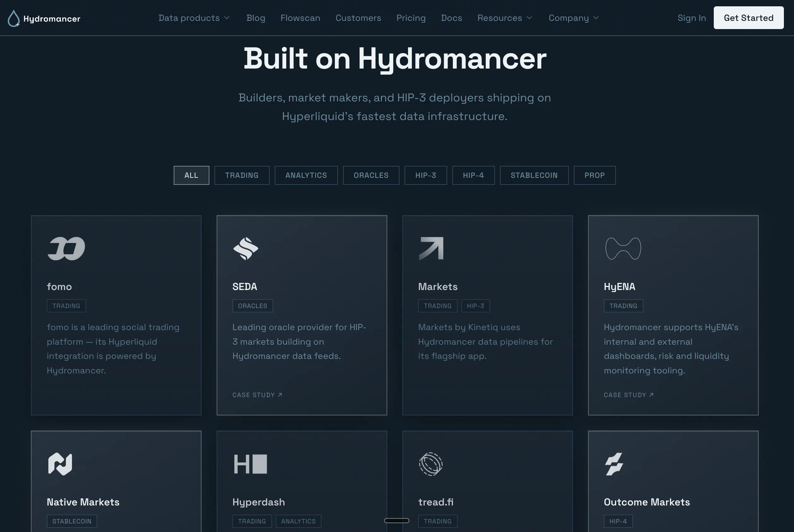794x532 pixels.
Task: Click the Markets card title
Action: [437, 287]
